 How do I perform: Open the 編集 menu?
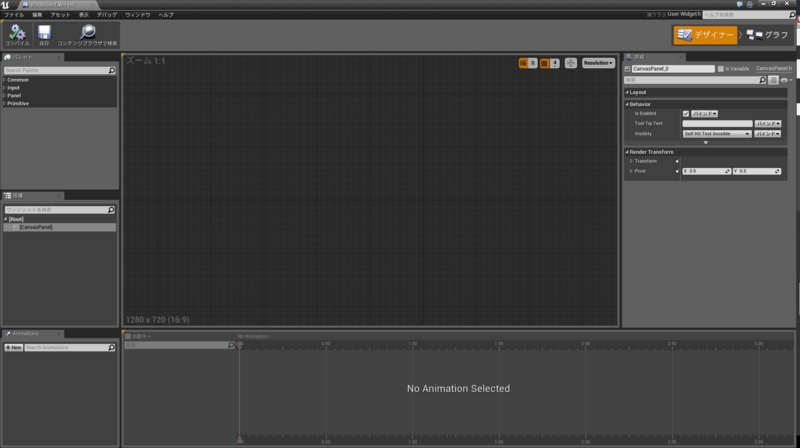(37, 15)
